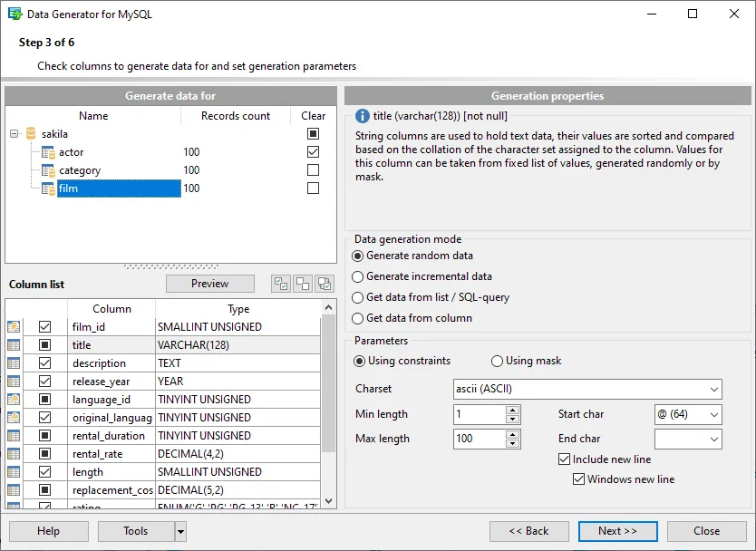Click the film_id key column icon
Screen dimensions: 756x551
pos(15,327)
